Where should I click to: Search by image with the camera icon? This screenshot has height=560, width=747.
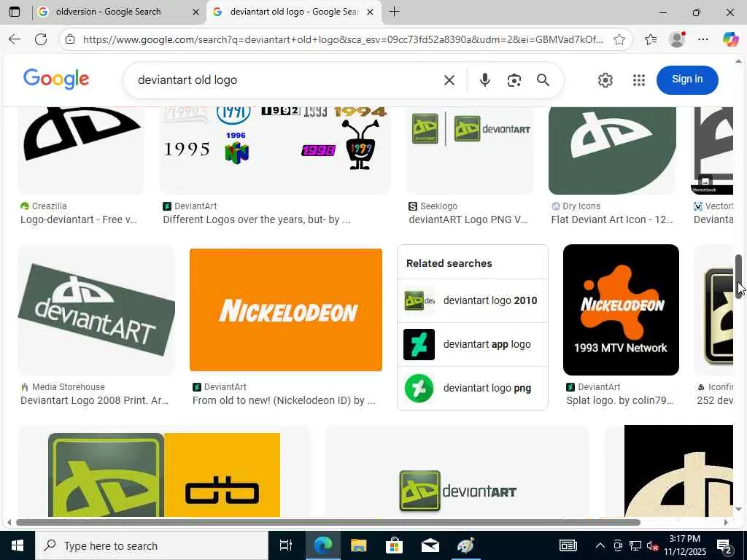(x=514, y=80)
